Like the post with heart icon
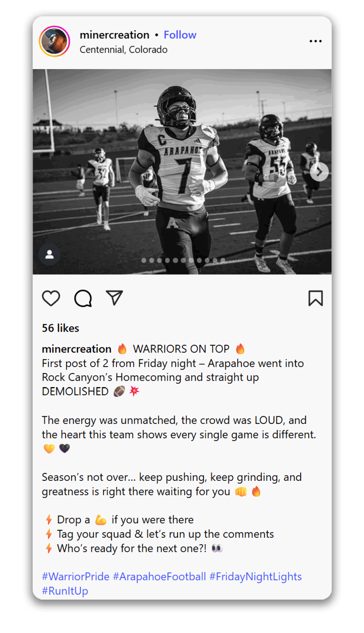This screenshot has height=633, width=364. tap(51, 298)
